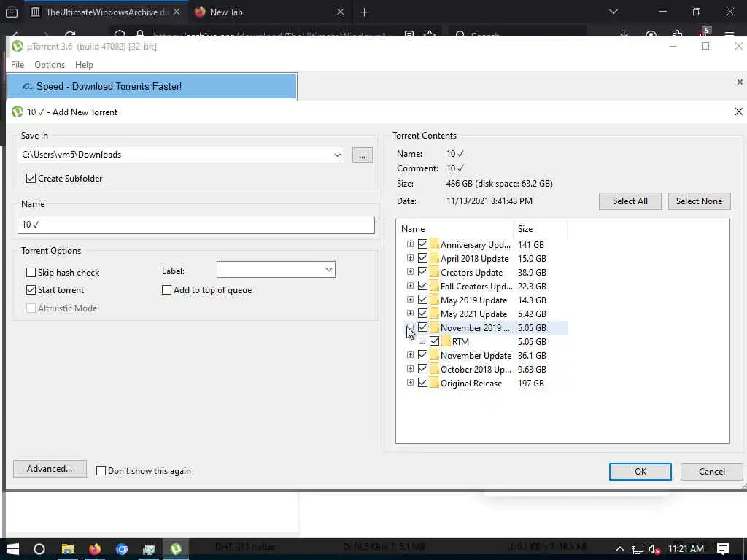
Task: Uncheck the RTM subfolder checkbox
Action: 435,341
